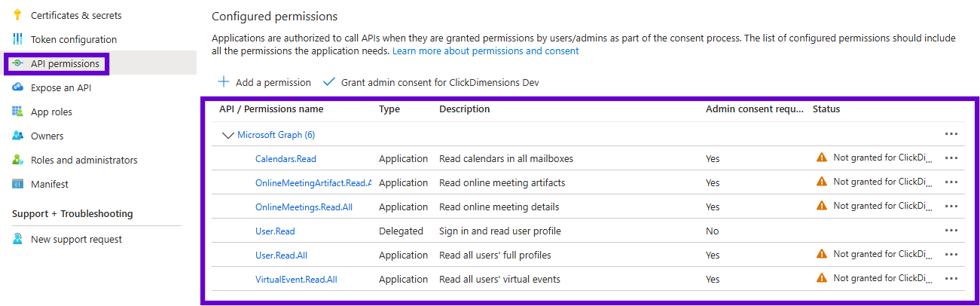The width and height of the screenshot is (980, 306).
Task: Click the New support request person icon
Action: 17,239
